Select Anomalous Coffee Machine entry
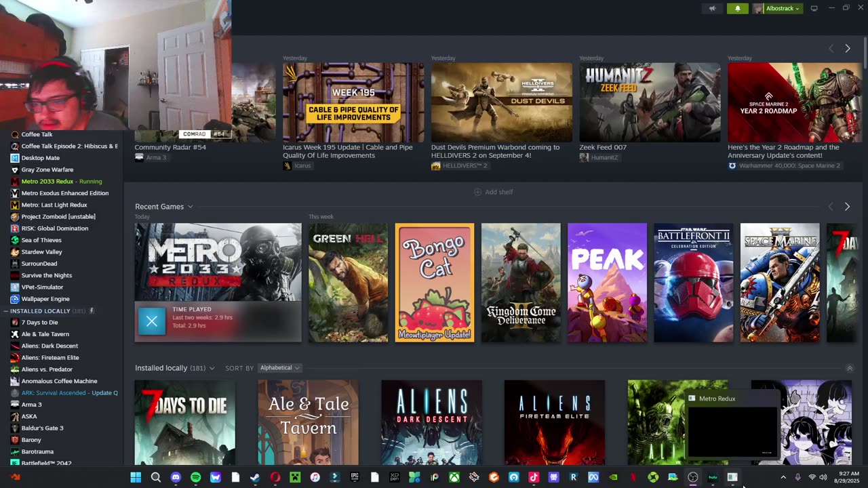This screenshot has height=488, width=868. coord(59,381)
